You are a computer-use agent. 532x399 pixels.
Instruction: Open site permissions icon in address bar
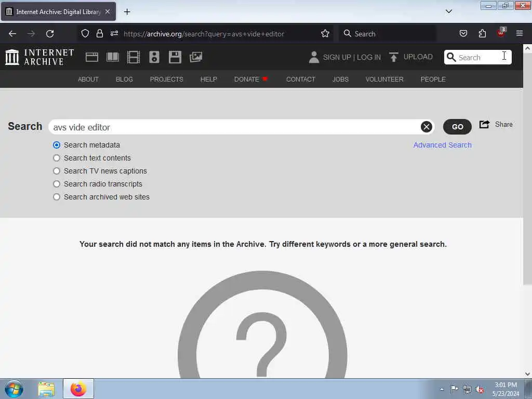pos(114,33)
